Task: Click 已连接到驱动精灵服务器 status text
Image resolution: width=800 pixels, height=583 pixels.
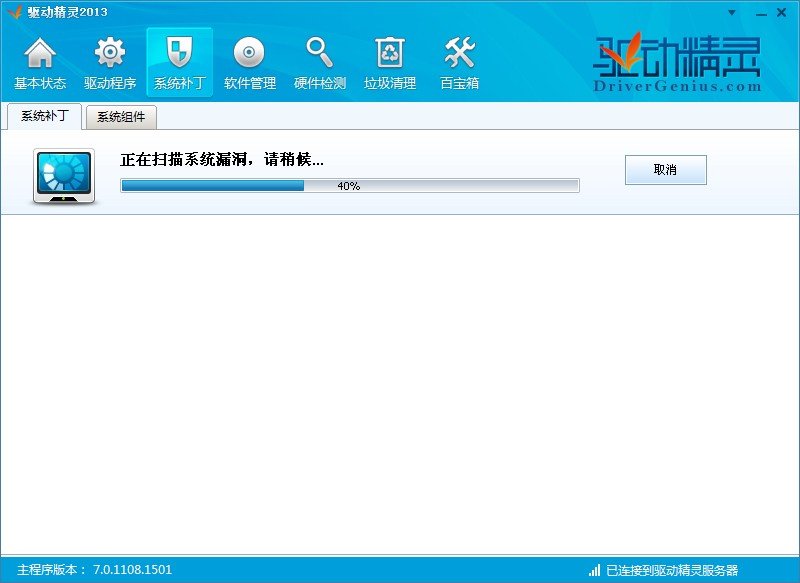Action: (672, 570)
